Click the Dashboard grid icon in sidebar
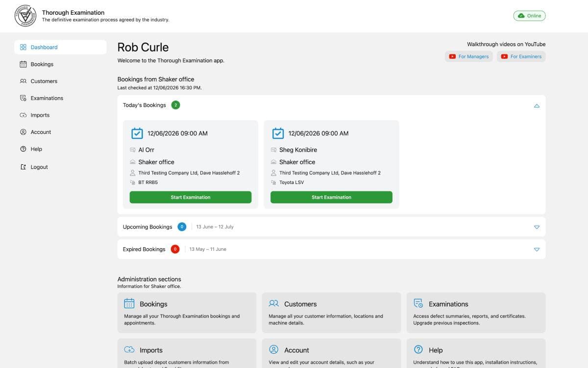This screenshot has height=368, width=588. (x=23, y=47)
